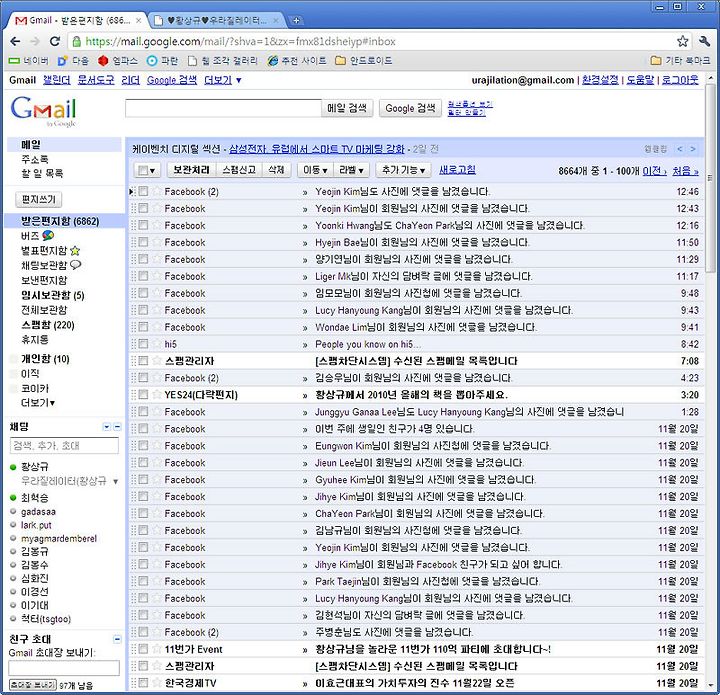Viewport: 720px width, 695px height.
Task: Open the 이동 dropdown
Action: tap(315, 170)
